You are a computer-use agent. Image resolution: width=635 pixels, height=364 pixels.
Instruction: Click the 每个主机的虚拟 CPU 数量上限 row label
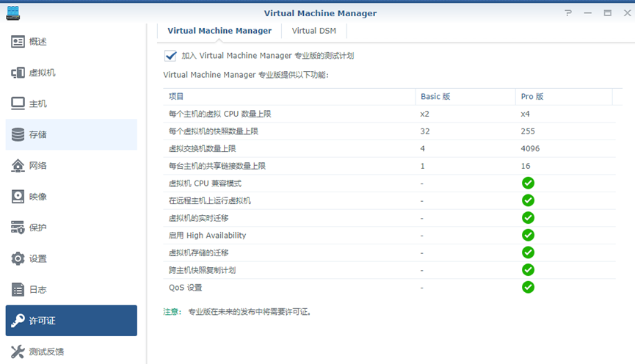pyautogui.click(x=220, y=114)
